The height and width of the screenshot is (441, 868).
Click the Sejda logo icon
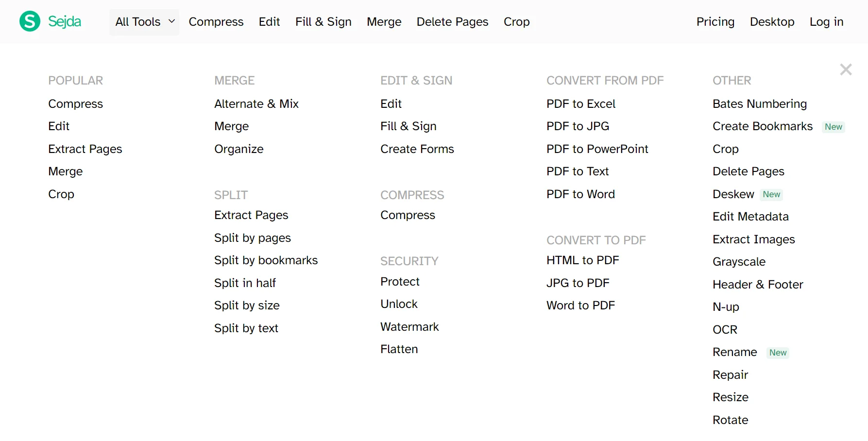pos(30,21)
